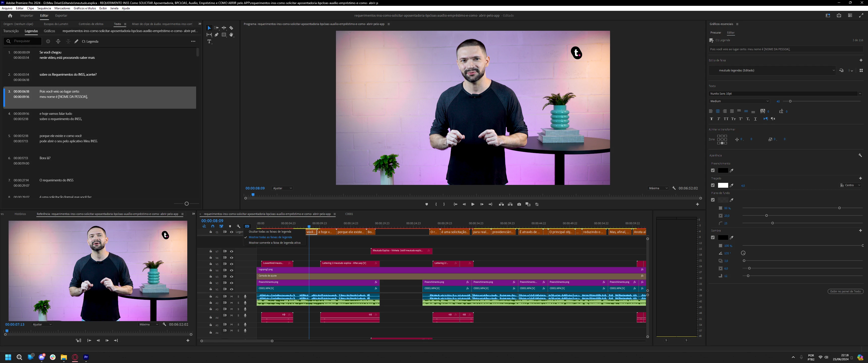Select the Type tool
868x363 pixels.
coord(209,41)
